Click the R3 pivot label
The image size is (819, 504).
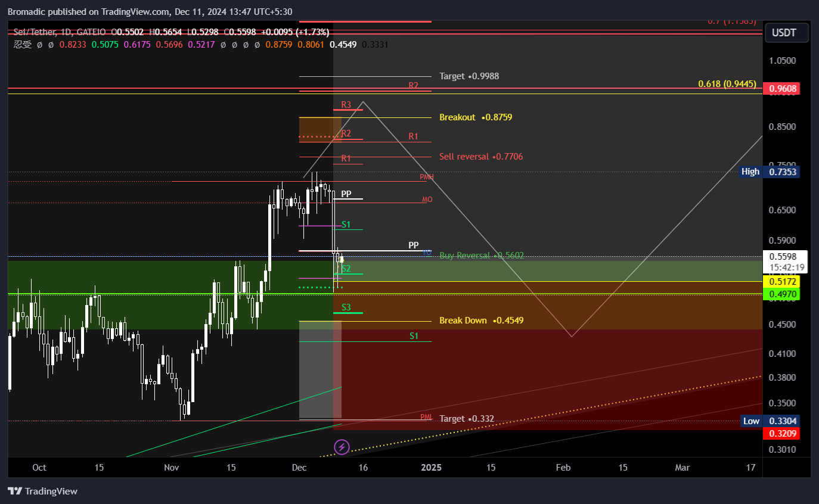pyautogui.click(x=346, y=105)
